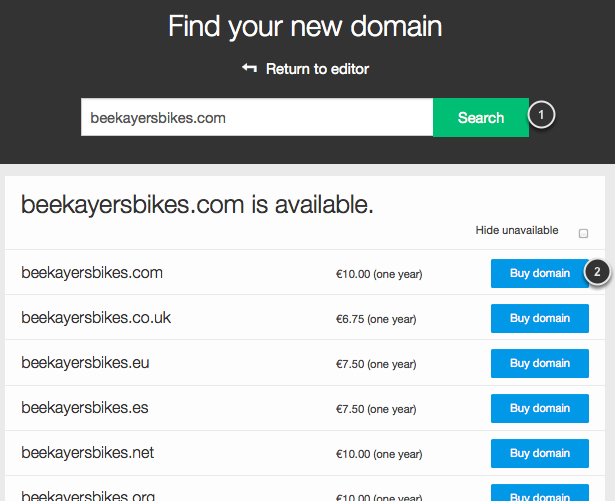Click the 'is available' results heading
Screen dimensions: 615x501
point(197,205)
